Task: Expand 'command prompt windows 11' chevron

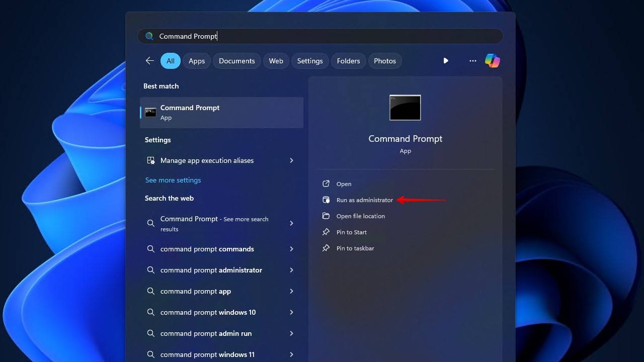Action: pos(291,354)
